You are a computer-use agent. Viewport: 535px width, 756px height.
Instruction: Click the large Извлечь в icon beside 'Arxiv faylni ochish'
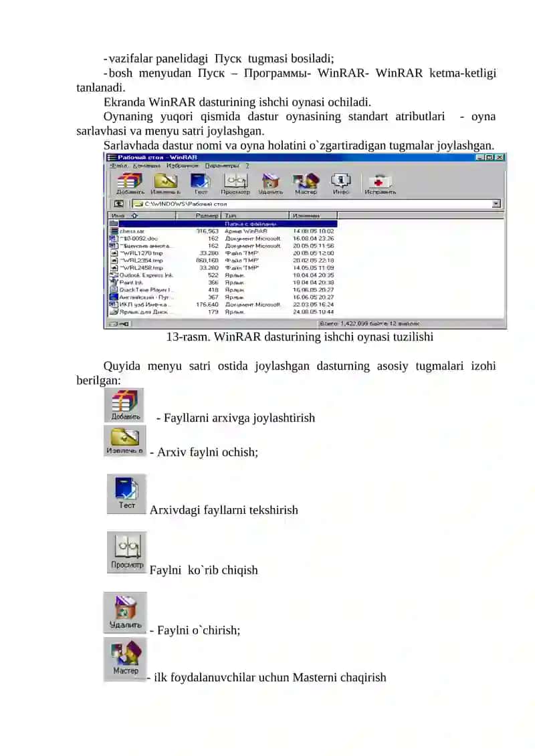[124, 440]
